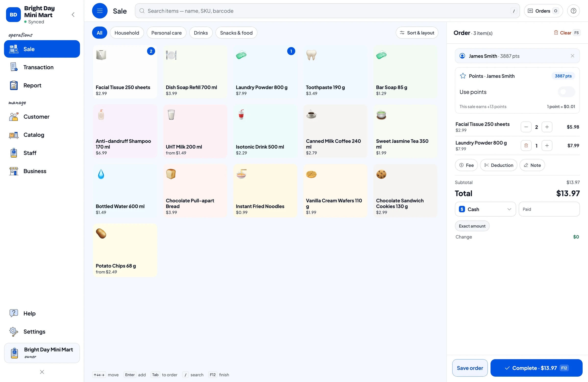Image resolution: width=588 pixels, height=382 pixels.
Task: Open the Transaction page in sidebar
Action: coord(42,67)
